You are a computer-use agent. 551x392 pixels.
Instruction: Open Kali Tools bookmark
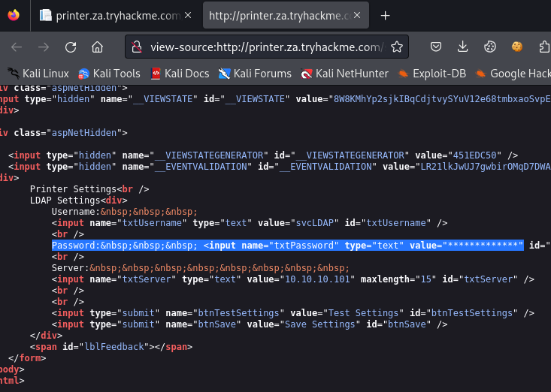109,74
